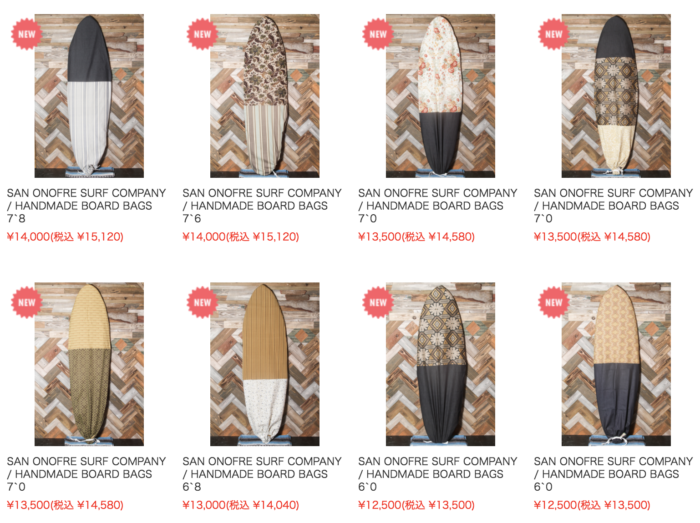
Task: Open the Handmade Board Bags 7'8 title link
Action: click(86, 206)
